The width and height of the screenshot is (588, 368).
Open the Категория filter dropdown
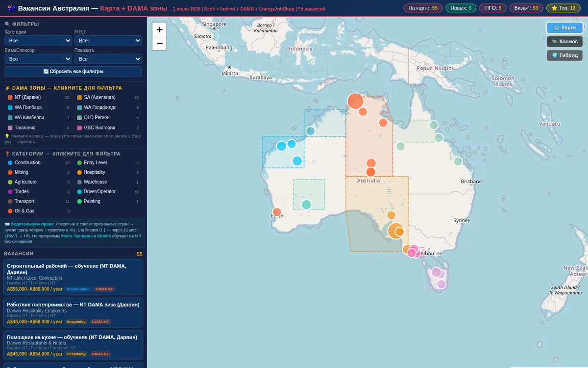pyautogui.click(x=39, y=41)
